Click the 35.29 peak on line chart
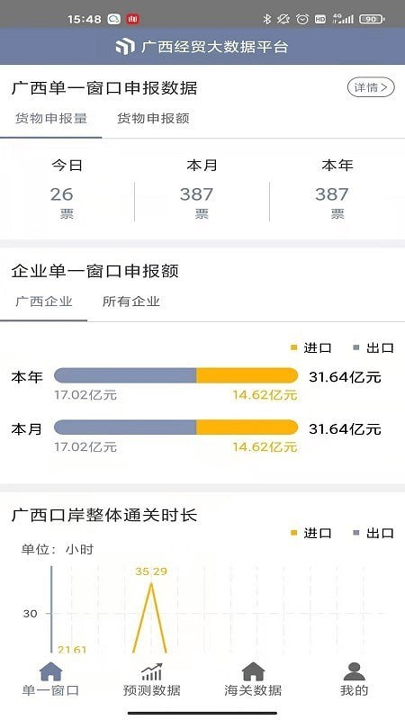This screenshot has height=720, width=405. coord(151,582)
